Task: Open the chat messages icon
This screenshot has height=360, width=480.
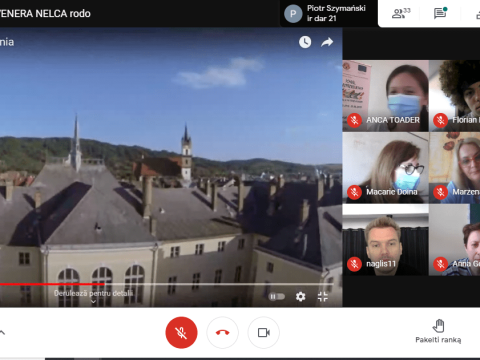Action: (x=440, y=13)
